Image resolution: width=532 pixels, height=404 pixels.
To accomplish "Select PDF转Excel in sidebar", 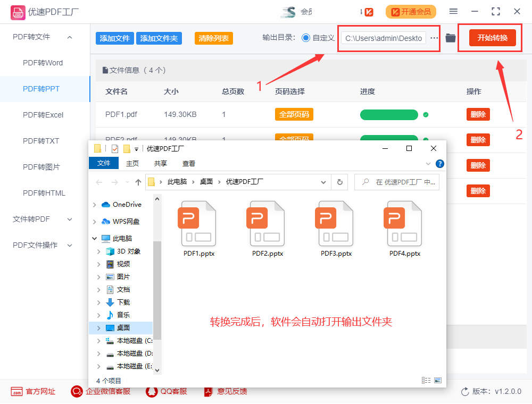I will [43, 115].
